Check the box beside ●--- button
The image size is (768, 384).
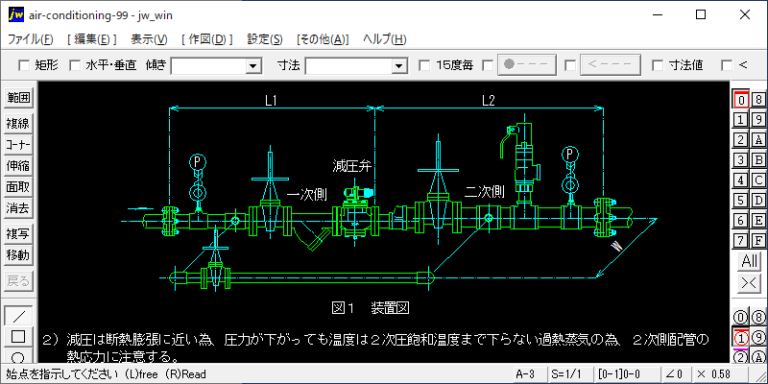coord(487,65)
